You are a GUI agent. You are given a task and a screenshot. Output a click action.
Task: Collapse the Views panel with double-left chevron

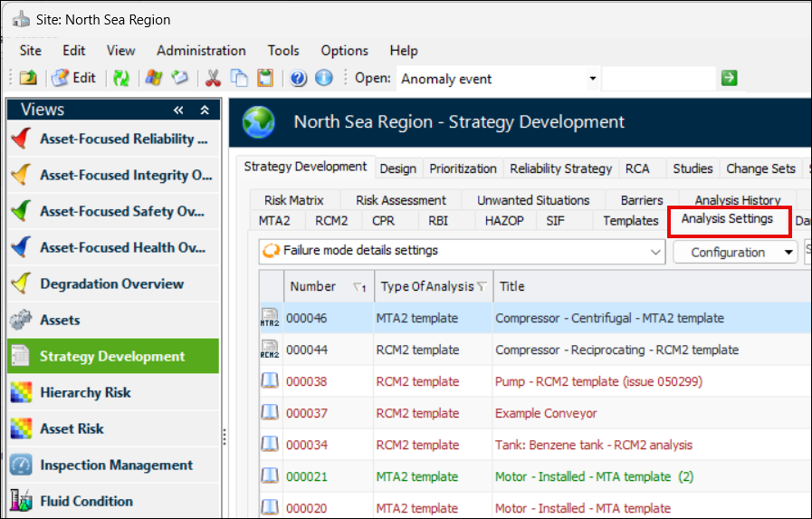click(179, 110)
